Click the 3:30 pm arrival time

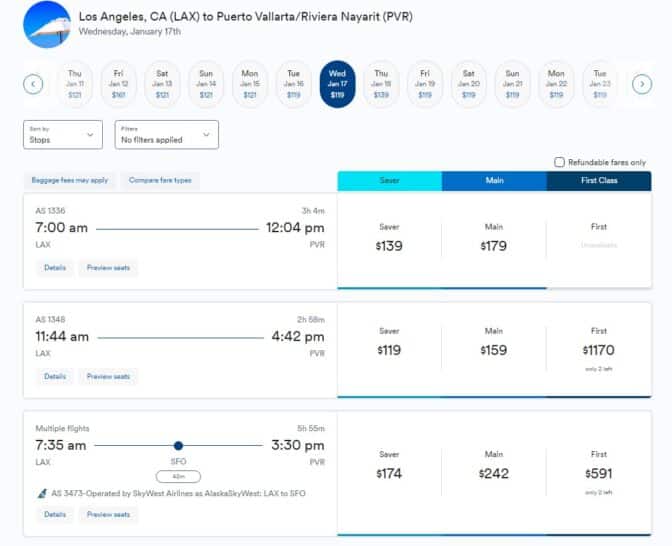(298, 445)
